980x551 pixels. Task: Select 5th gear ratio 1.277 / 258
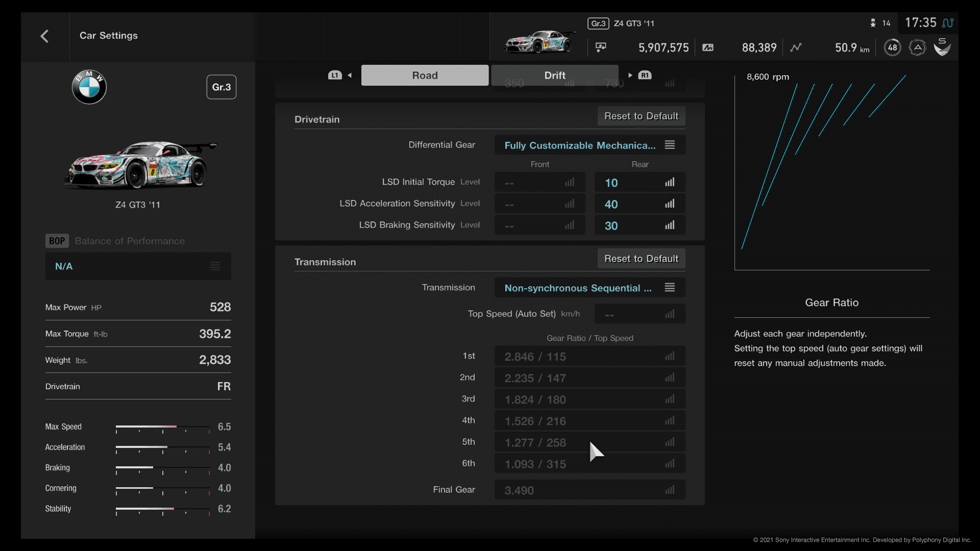point(590,442)
